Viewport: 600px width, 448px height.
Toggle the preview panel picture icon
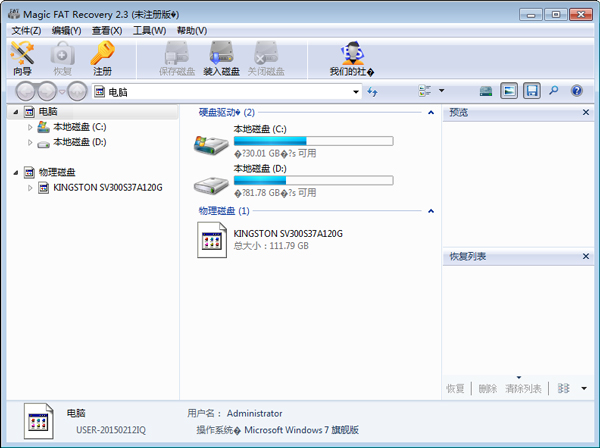pos(509,91)
